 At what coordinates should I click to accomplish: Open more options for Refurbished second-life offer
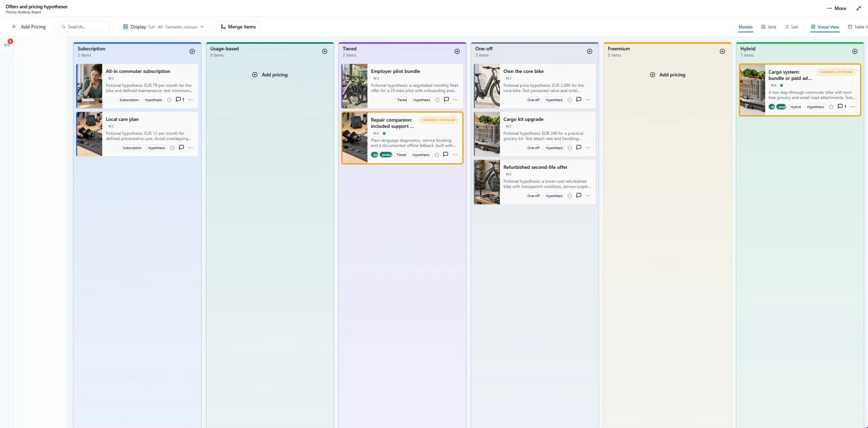coord(588,196)
